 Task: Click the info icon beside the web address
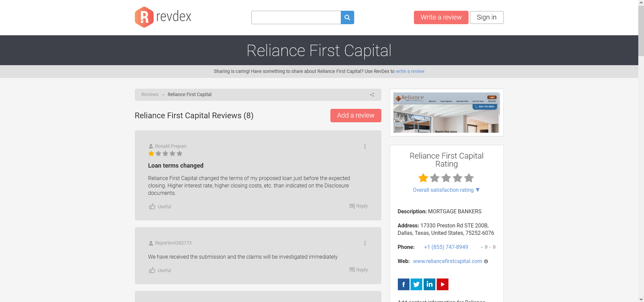coord(486,261)
